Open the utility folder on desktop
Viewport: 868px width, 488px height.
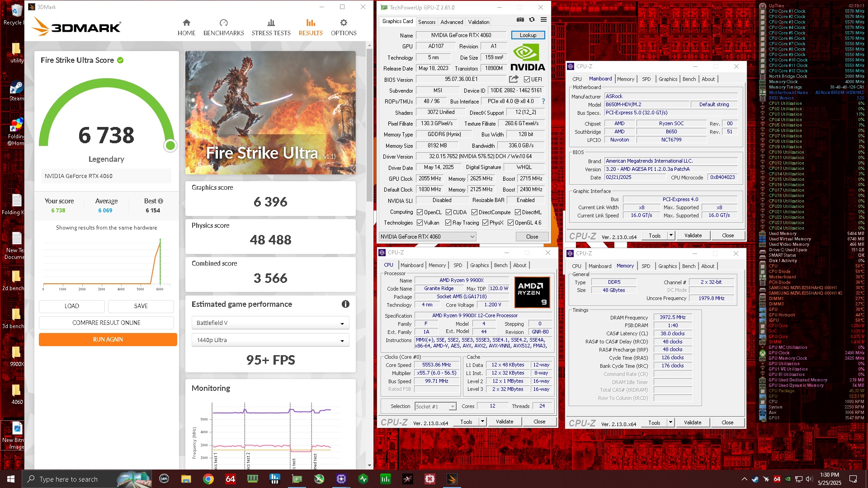pos(16,52)
